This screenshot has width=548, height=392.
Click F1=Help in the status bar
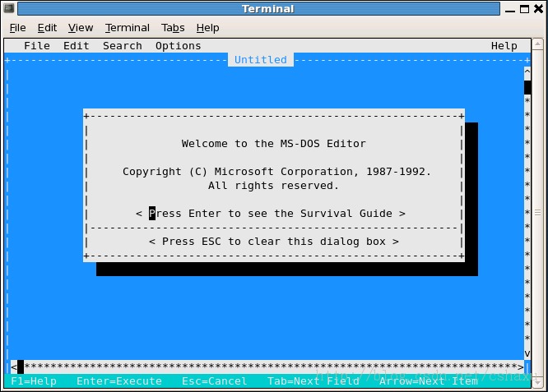click(34, 380)
